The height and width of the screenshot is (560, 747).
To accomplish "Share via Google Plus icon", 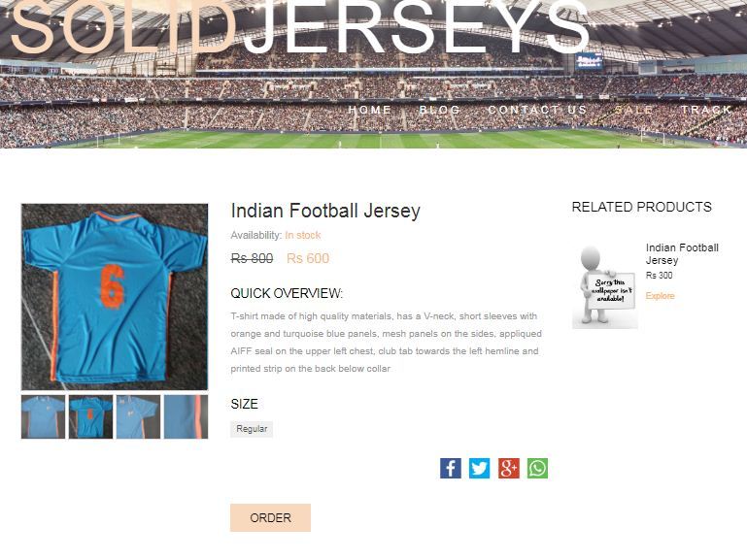I will coord(509,468).
